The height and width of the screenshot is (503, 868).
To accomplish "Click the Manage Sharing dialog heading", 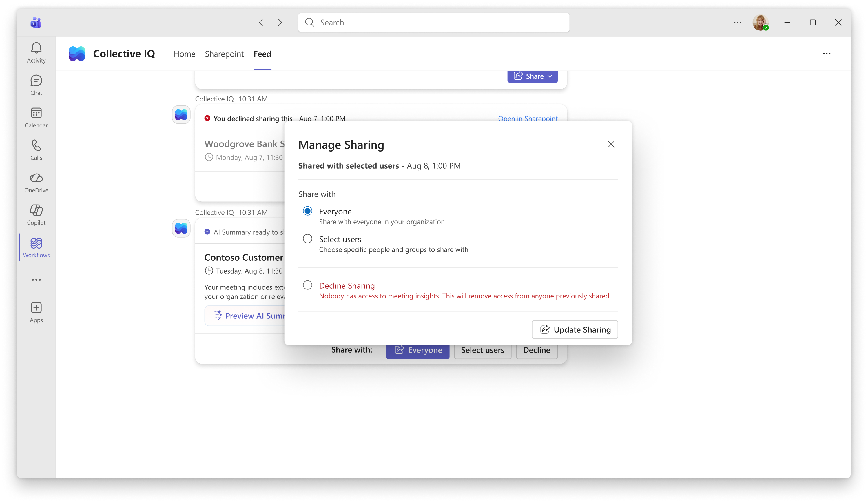I will (341, 145).
